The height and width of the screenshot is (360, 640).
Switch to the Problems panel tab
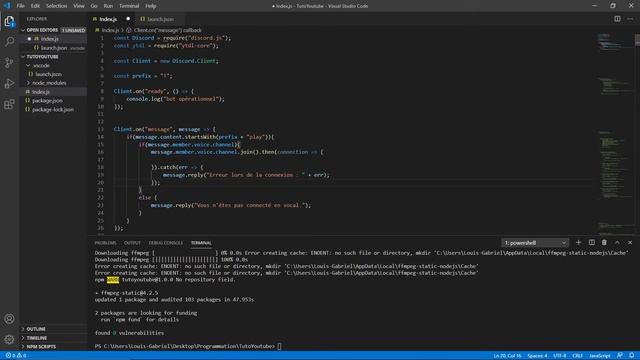[105, 243]
